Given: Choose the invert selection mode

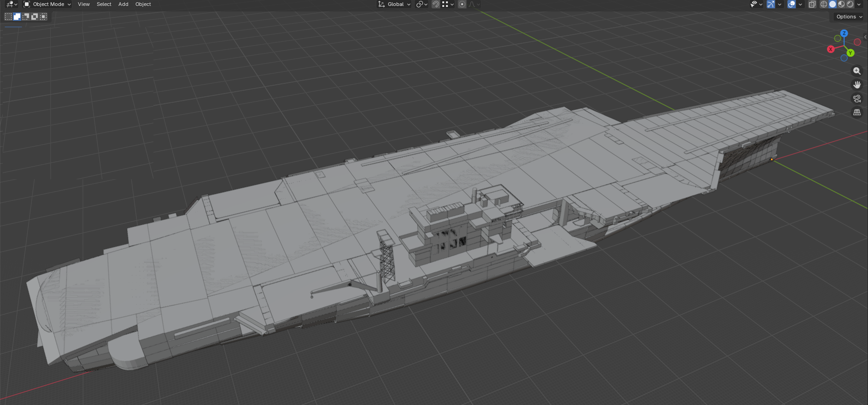Looking at the screenshot, I should (x=35, y=17).
